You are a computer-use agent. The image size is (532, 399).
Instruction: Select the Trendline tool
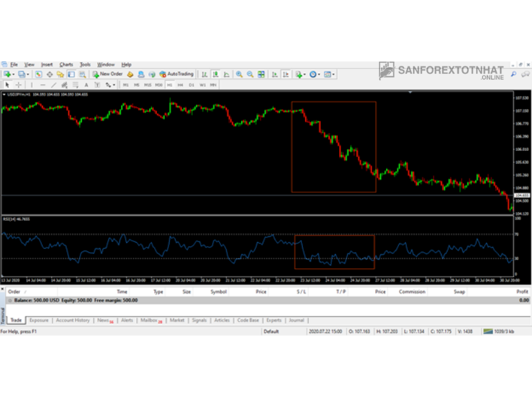click(x=53, y=85)
